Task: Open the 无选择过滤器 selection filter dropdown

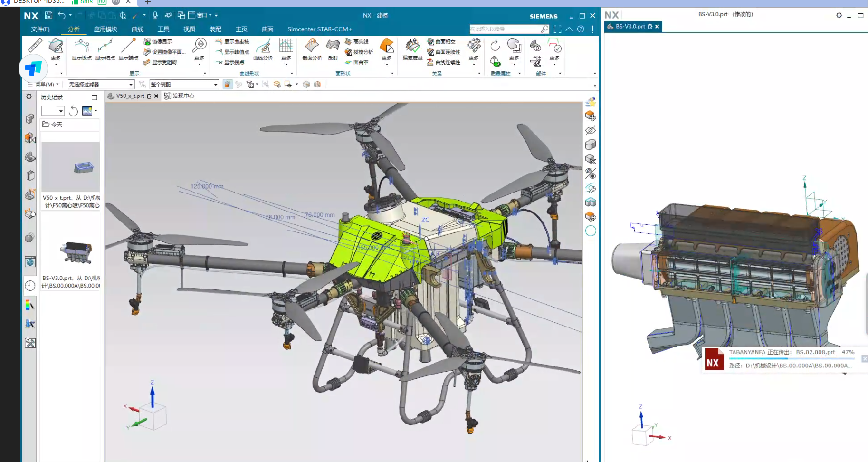Action: [101, 84]
